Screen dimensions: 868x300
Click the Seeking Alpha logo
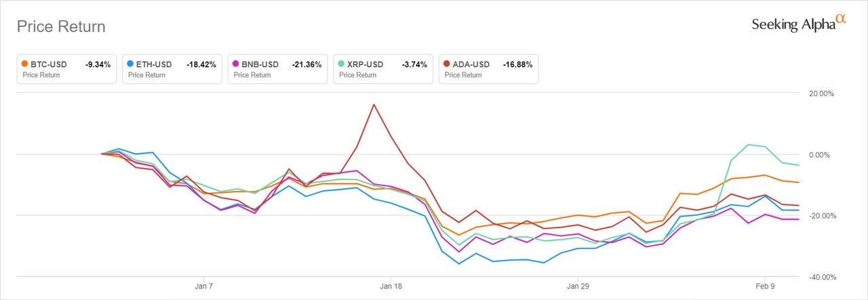800,24
